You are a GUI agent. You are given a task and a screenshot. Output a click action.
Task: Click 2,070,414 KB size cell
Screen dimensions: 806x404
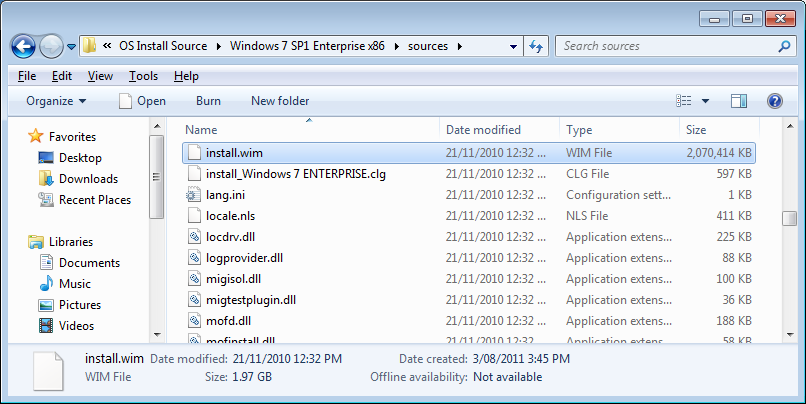tap(719, 153)
